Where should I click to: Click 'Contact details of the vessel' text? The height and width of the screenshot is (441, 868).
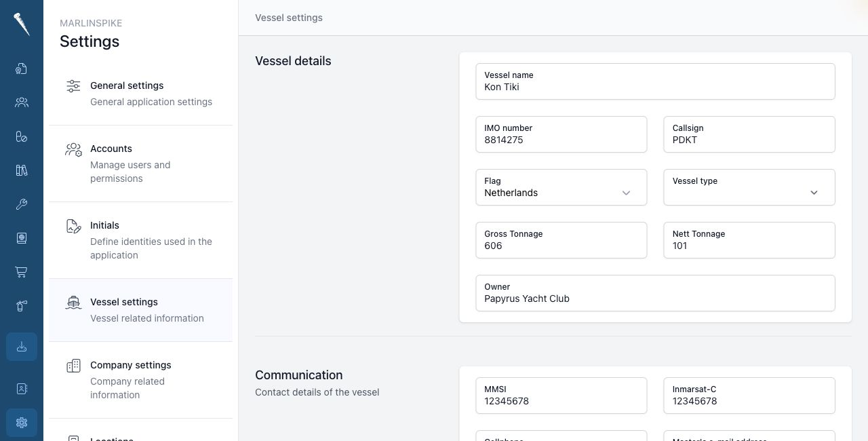pyautogui.click(x=317, y=392)
